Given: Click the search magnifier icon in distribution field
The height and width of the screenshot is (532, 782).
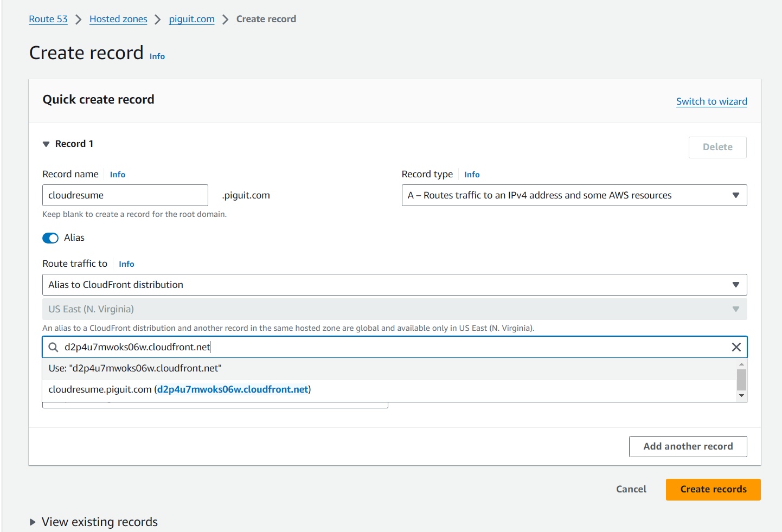Looking at the screenshot, I should [x=53, y=347].
